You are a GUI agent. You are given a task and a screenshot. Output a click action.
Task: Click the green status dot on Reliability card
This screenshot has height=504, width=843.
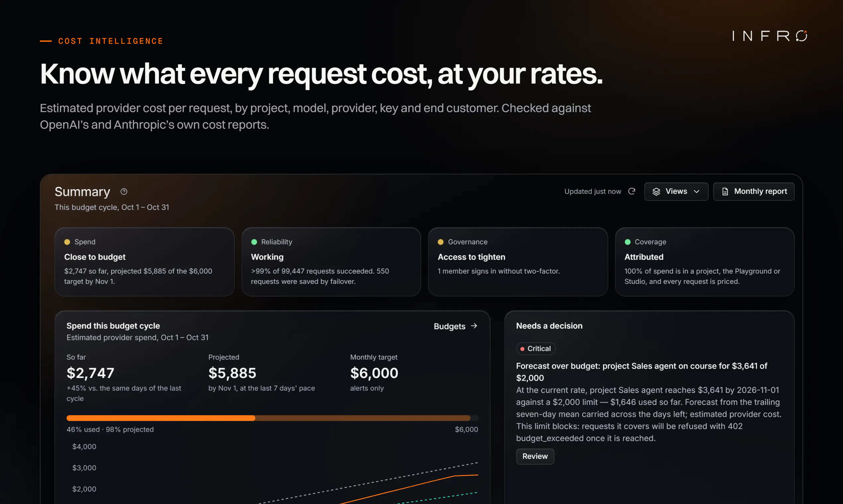pos(254,242)
